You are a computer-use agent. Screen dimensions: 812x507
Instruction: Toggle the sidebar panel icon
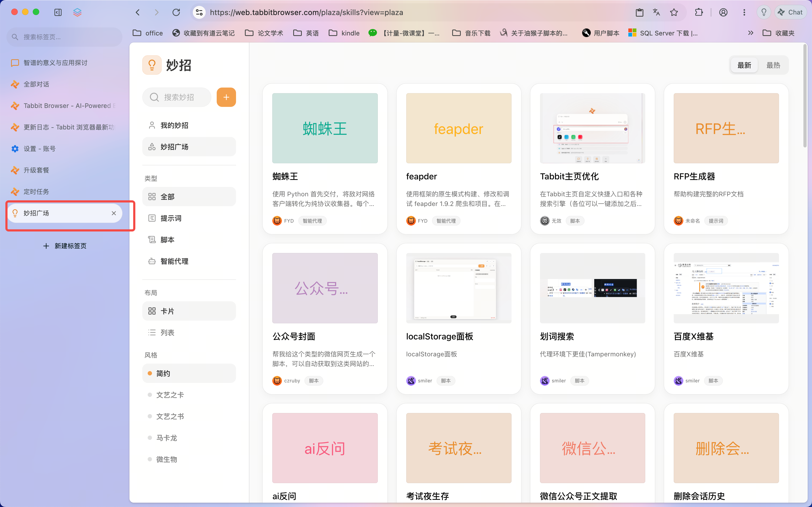58,12
